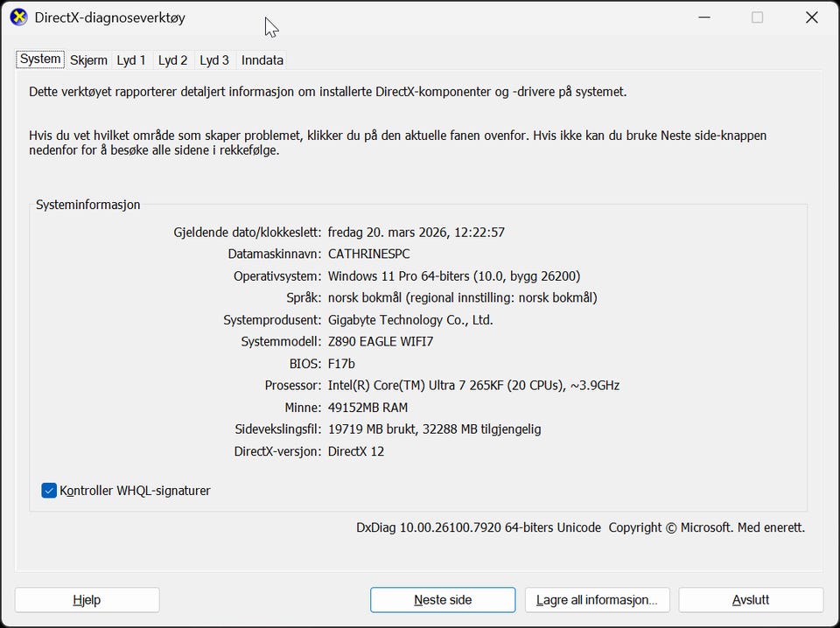Click the DirectX diagnostic tool title icon
The width and height of the screenshot is (840, 628).
[18, 17]
